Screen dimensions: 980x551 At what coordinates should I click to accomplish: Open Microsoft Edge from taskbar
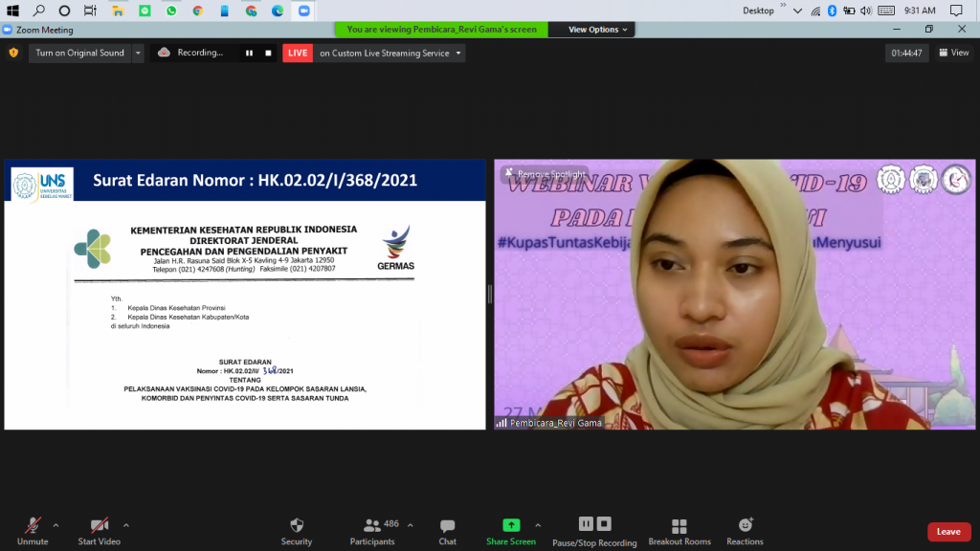[x=278, y=11]
